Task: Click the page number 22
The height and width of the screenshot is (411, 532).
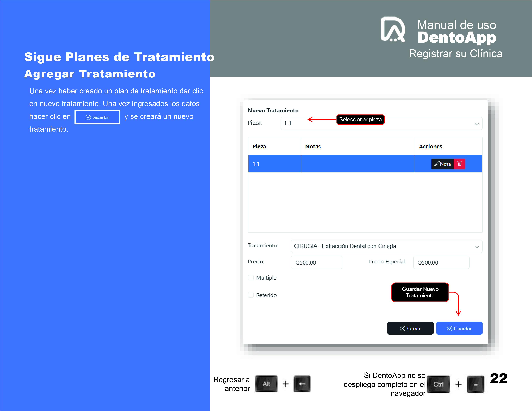Action: (x=499, y=378)
